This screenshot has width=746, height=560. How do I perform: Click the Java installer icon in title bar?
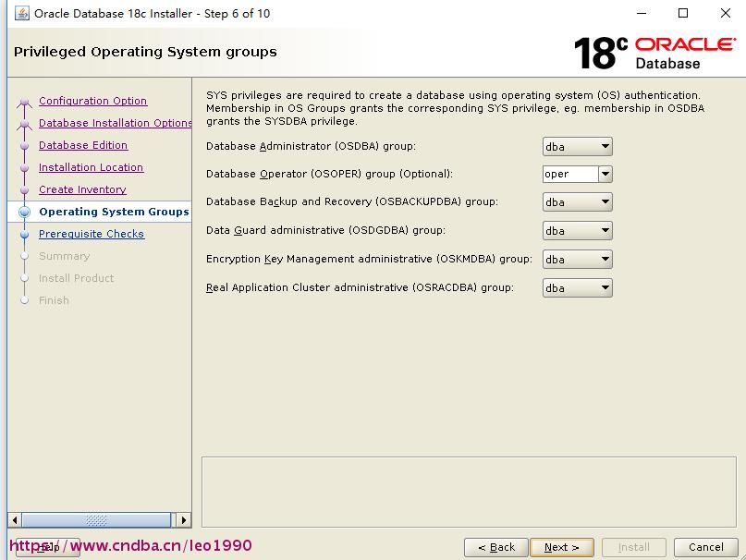click(22, 13)
